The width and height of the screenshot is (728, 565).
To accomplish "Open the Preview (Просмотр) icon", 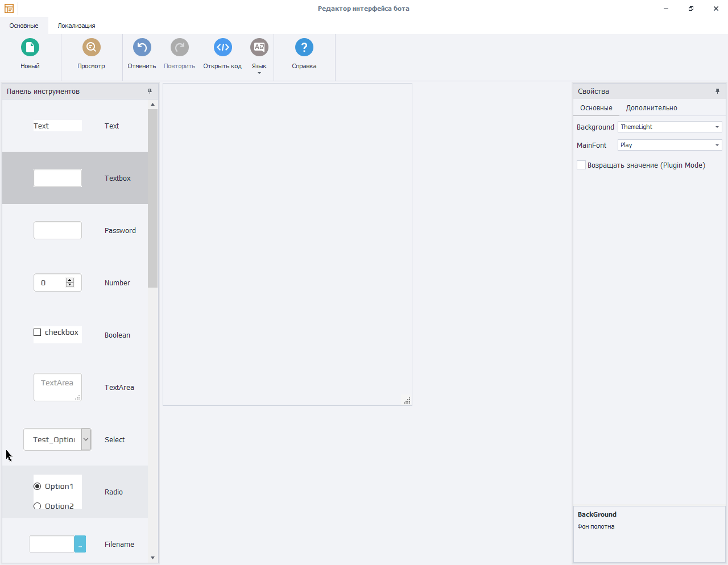I will (x=91, y=48).
